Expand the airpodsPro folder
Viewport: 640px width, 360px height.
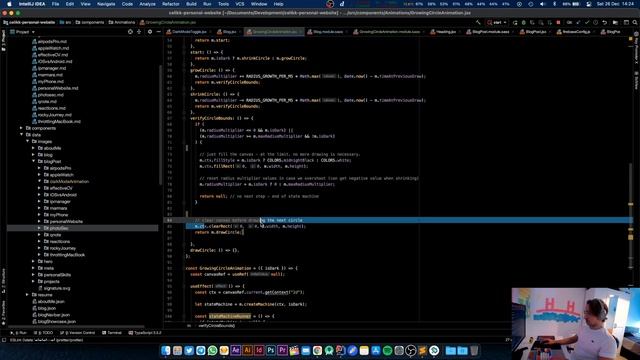click(40, 168)
